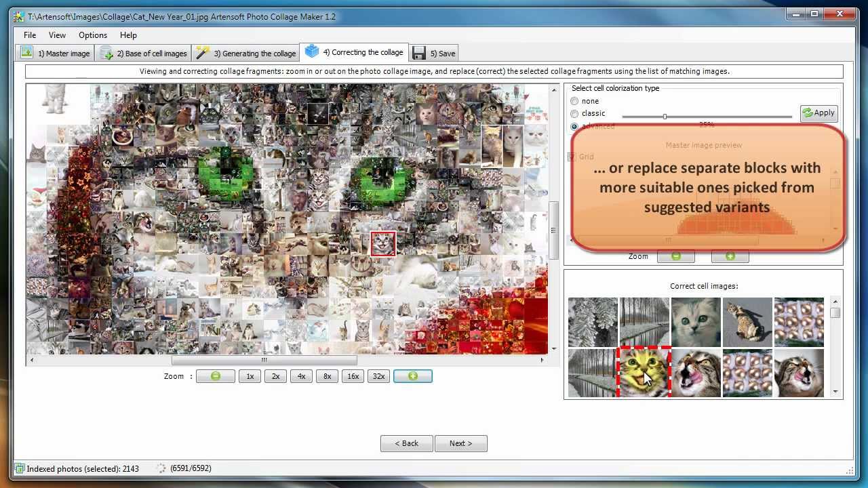Switch to Correcting the collage tab
This screenshot has height=488, width=868.
click(x=354, y=52)
